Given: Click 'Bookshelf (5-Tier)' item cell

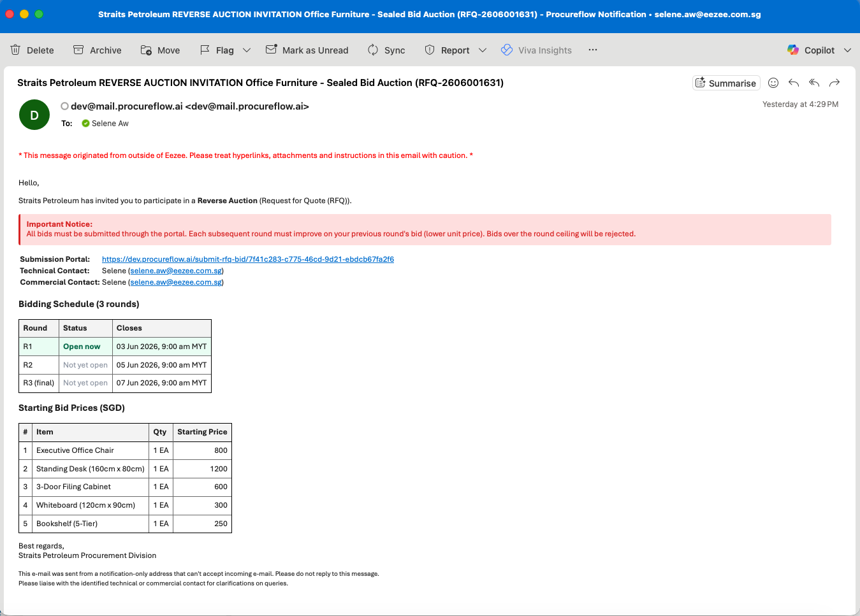Looking at the screenshot, I should (91, 524).
